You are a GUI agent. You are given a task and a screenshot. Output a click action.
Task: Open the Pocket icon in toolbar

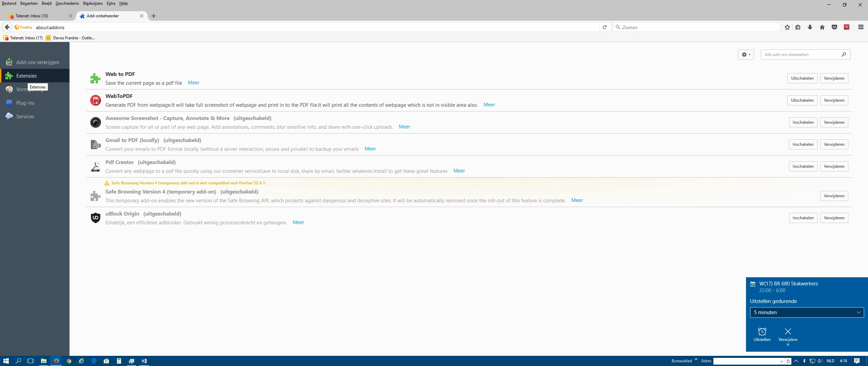[834, 27]
